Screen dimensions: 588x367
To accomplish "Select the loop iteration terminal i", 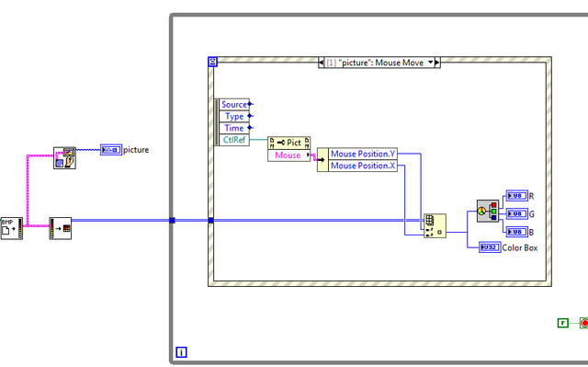I will click(x=182, y=352).
